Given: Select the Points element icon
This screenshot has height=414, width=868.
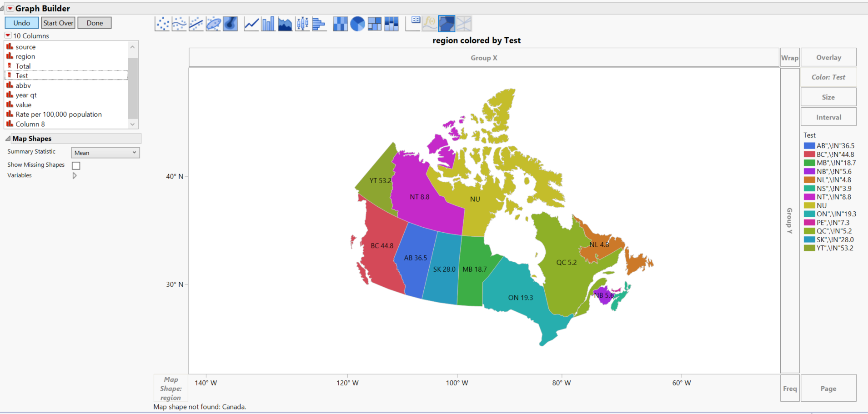Looking at the screenshot, I should (162, 23).
